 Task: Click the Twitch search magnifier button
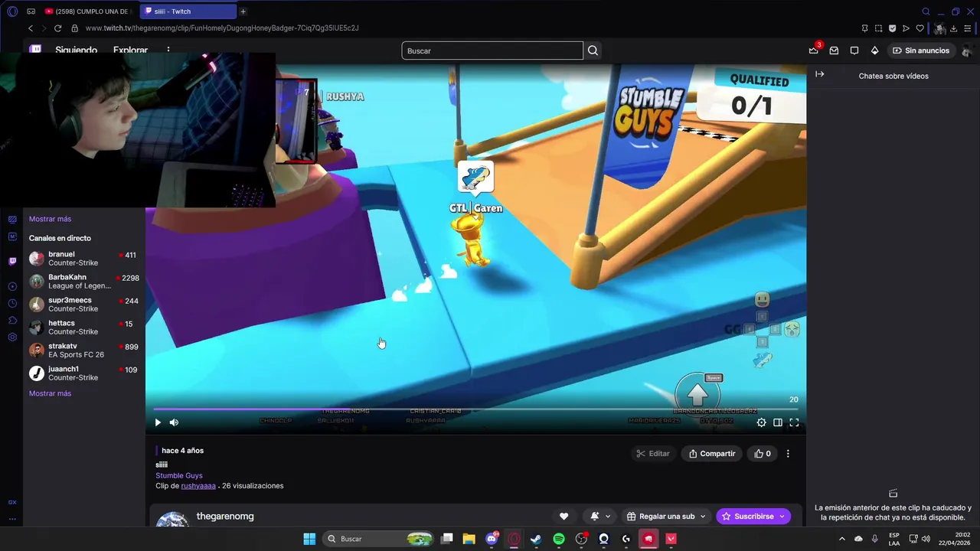(x=593, y=51)
